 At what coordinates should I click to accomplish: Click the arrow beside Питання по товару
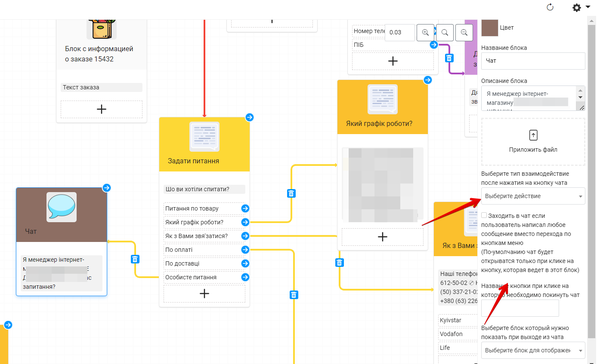[x=245, y=209]
